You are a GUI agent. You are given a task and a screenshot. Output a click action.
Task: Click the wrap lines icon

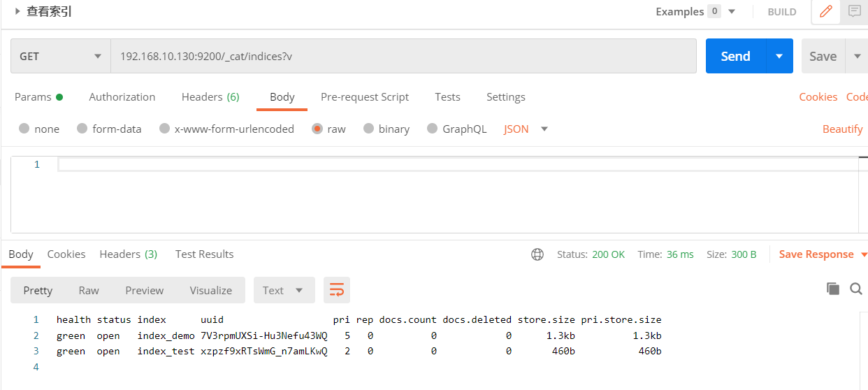click(337, 290)
